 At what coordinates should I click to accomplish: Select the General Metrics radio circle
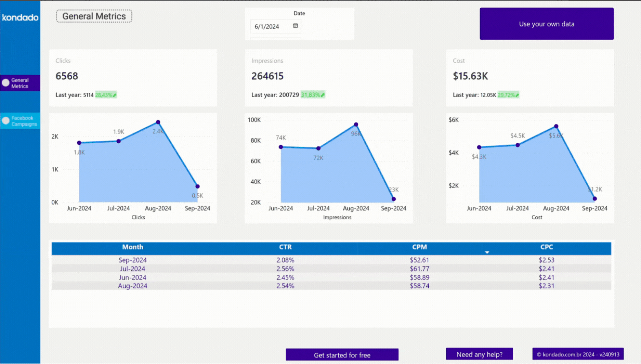(x=5, y=82)
